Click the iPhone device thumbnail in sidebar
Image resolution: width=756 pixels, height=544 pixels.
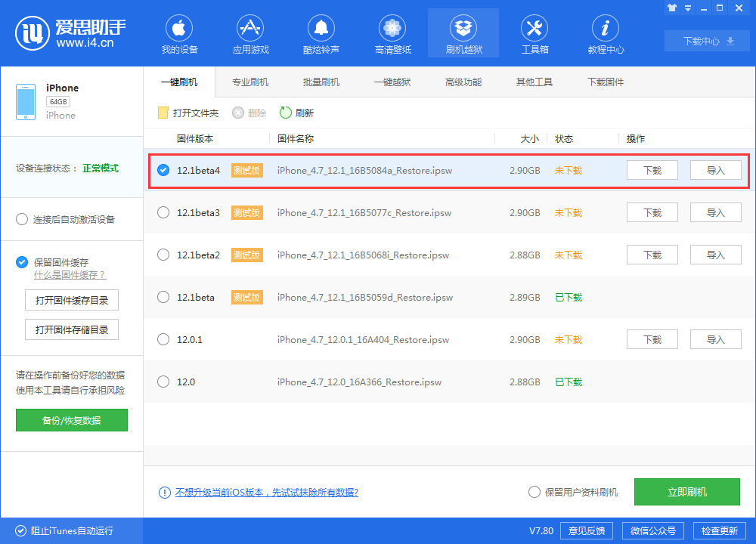(26, 100)
